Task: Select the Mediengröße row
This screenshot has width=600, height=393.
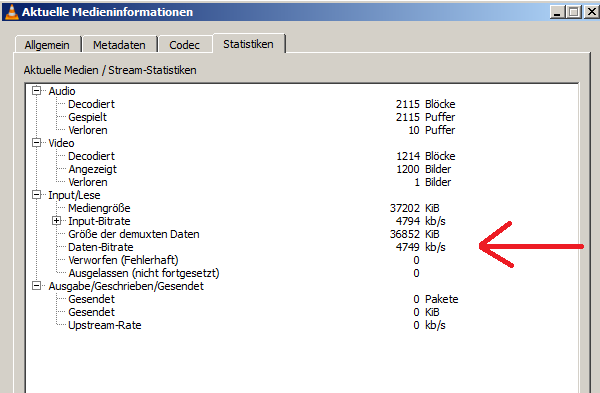Action: 99,208
